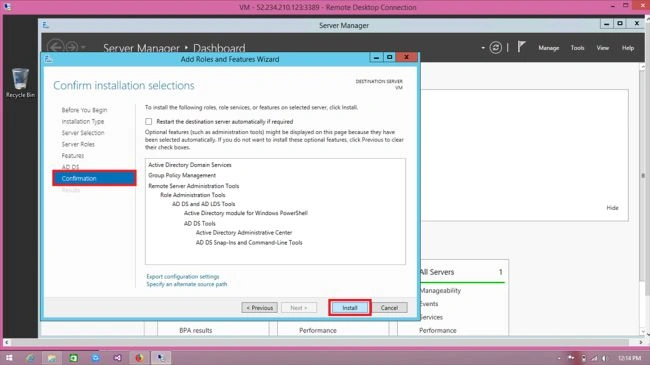The width and height of the screenshot is (650, 365).
Task: Select Features wizard step
Action: [73, 156]
